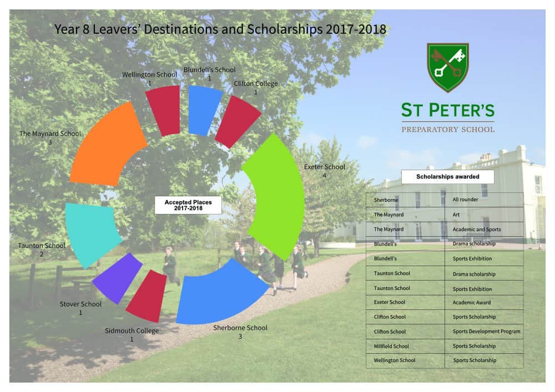Click the teal Taunton School chart segment
Screen dimensions: 555x392
[x=92, y=233]
